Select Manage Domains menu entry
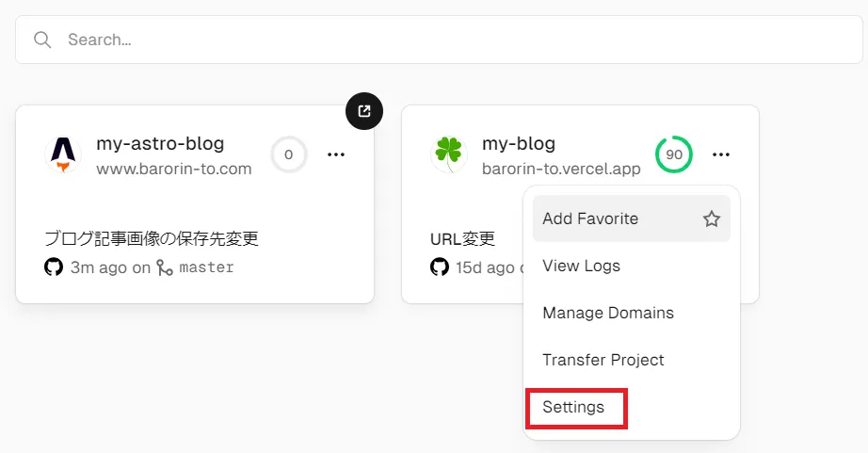The image size is (868, 453). [607, 313]
